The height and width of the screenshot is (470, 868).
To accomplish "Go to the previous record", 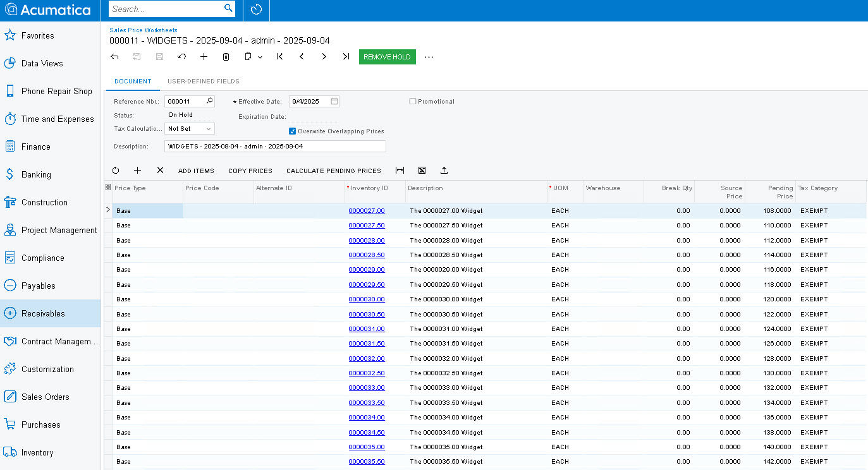I will [302, 57].
